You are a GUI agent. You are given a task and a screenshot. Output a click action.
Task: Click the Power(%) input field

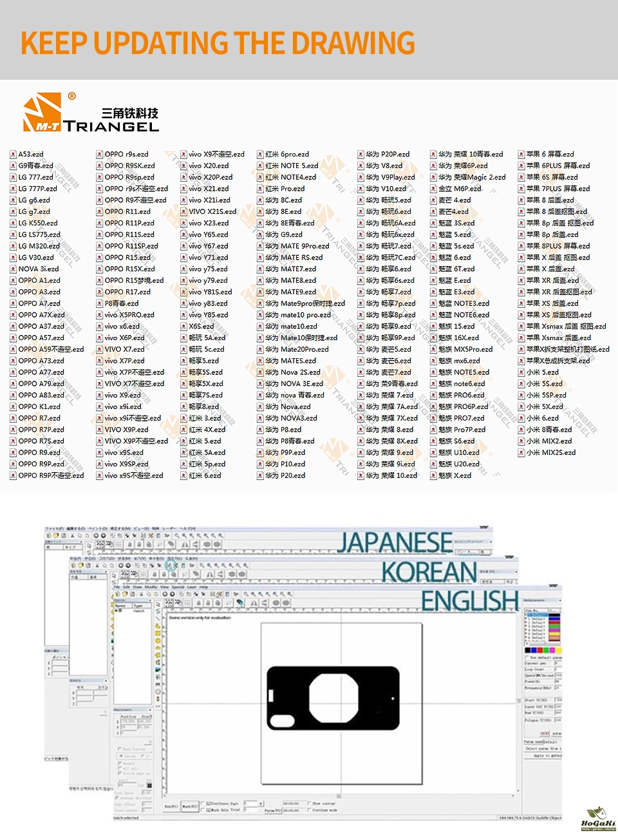(557, 681)
